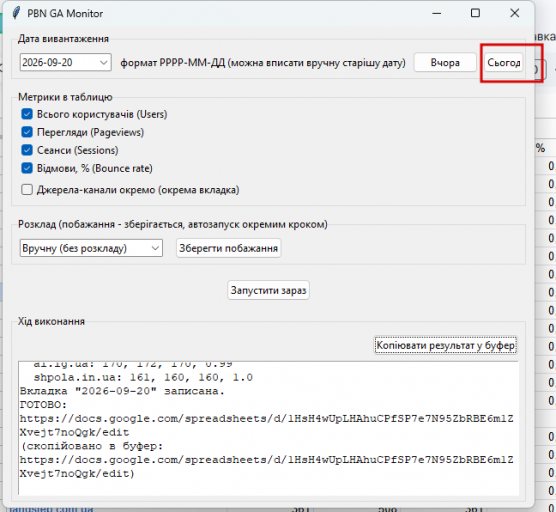Toggle the Users (Всього користувачів) checkbox
This screenshot has height=512, width=556.
(x=27, y=114)
